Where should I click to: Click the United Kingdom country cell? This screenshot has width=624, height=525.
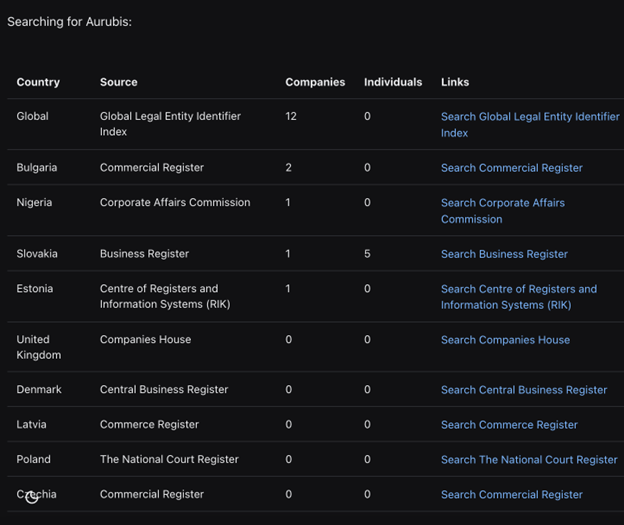click(39, 347)
